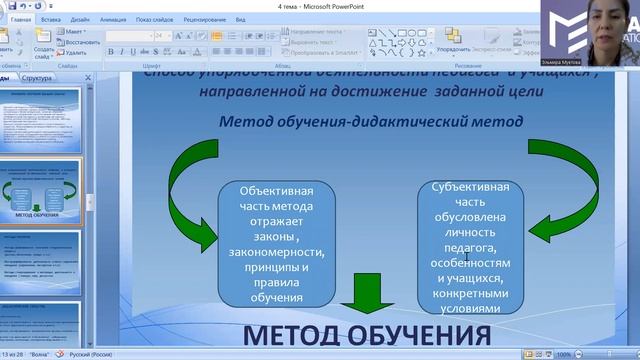
Task: Toggle Strikethrough formatting
Action: pyautogui.click(x=144, y=52)
